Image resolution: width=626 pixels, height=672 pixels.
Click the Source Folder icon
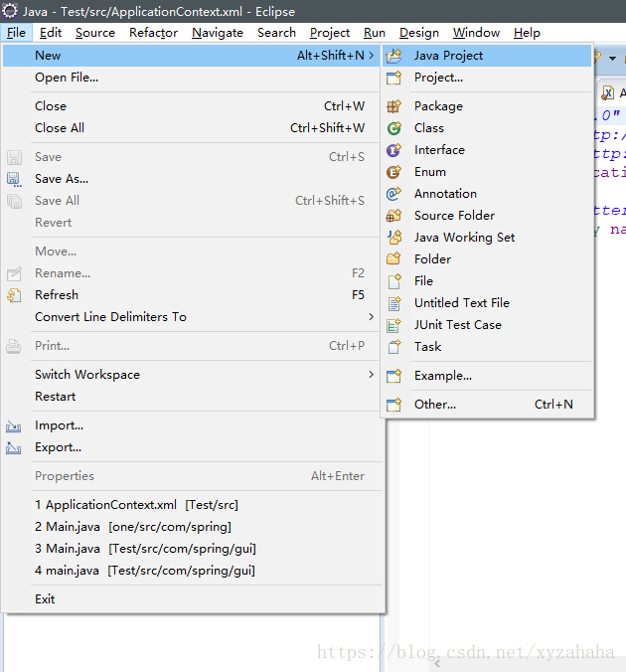(393, 216)
